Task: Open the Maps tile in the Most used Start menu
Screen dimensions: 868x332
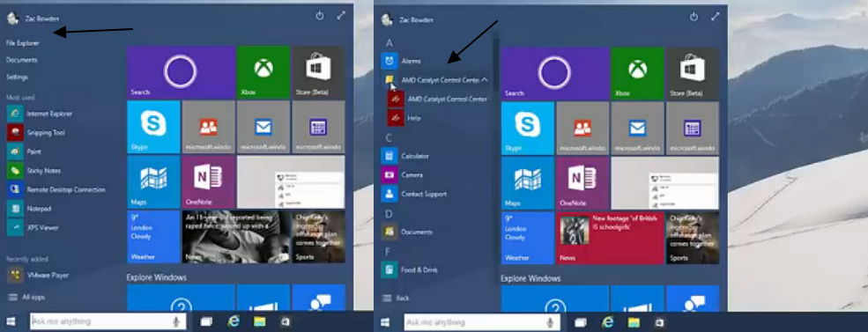Action: pyautogui.click(x=153, y=181)
